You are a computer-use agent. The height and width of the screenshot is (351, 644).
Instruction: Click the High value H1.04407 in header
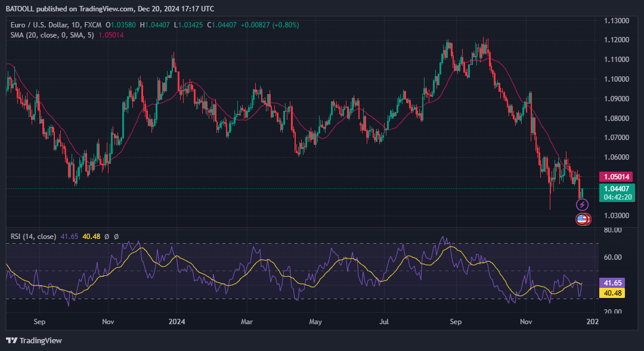[x=154, y=25]
